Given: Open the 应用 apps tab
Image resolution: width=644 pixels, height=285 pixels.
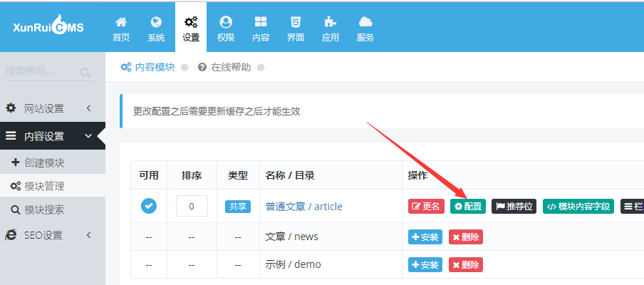Looking at the screenshot, I should tap(331, 29).
